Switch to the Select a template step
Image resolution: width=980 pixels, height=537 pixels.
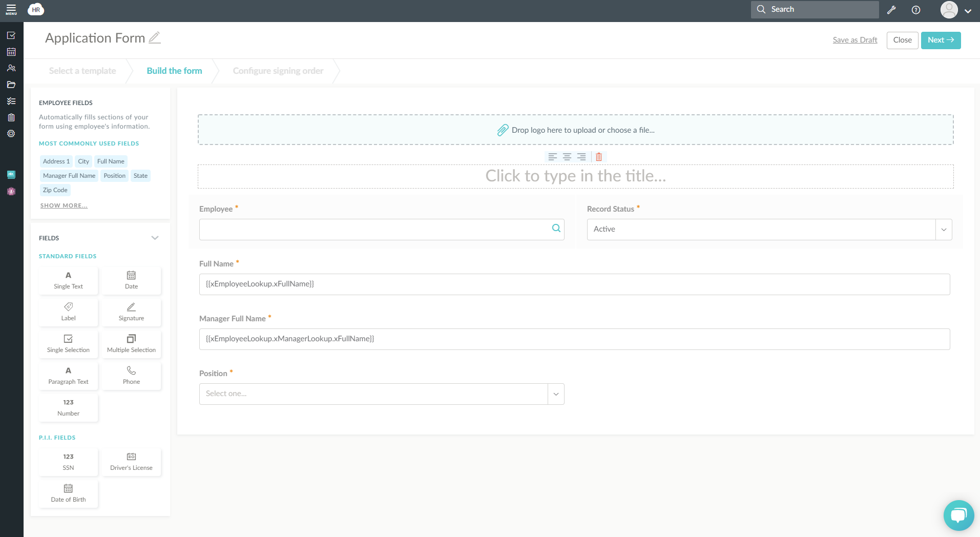click(x=82, y=70)
